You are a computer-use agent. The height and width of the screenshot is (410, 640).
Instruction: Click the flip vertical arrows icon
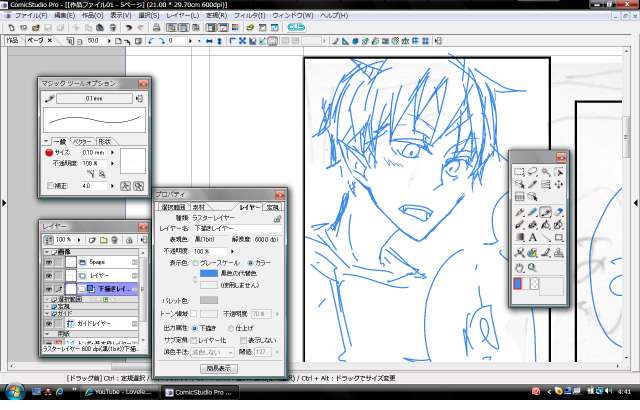point(219,41)
